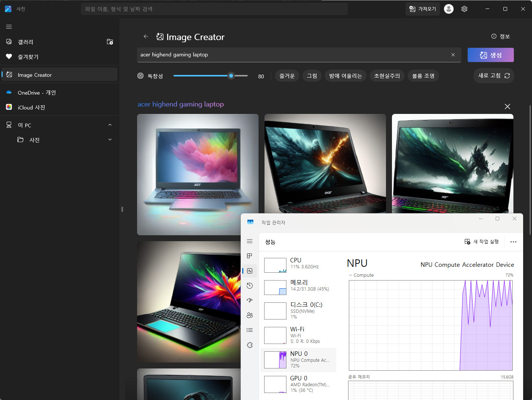This screenshot has height=400, width=532.
Task: Open Services icon in Task Manager sidebar
Action: point(250,345)
